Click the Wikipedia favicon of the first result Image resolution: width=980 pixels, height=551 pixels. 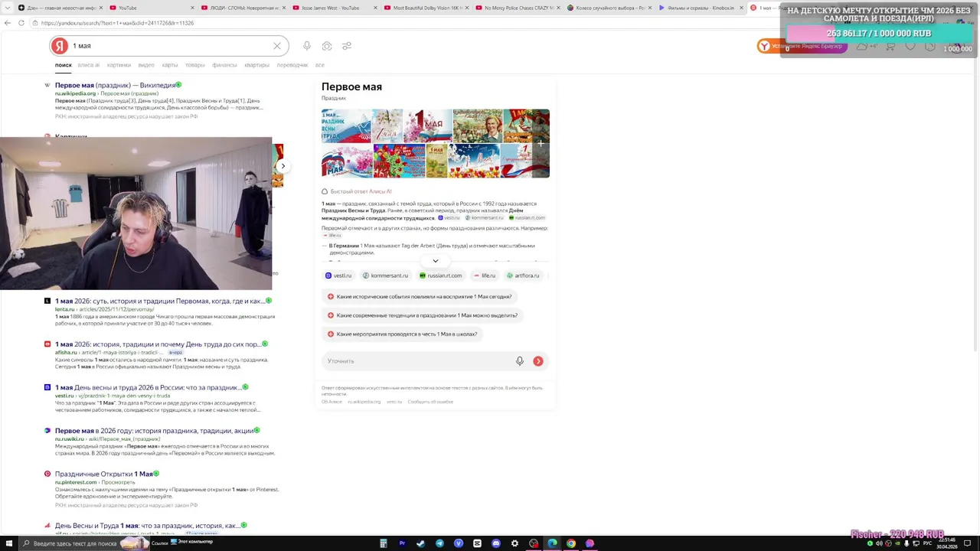point(47,86)
